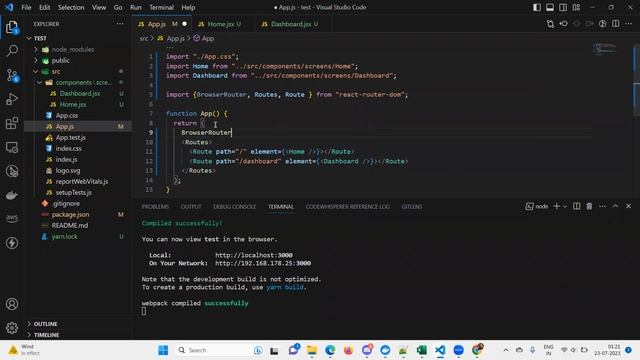Click the network URL 192.168.178.25:3000

coord(263,263)
